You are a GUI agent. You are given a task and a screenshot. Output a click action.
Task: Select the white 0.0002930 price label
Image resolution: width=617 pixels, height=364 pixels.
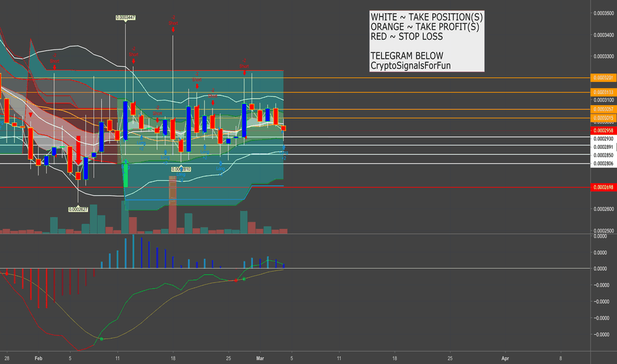point(603,139)
